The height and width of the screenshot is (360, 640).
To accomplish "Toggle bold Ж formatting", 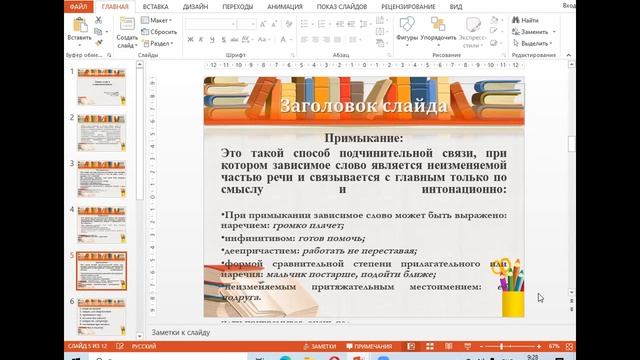I will [x=190, y=40].
